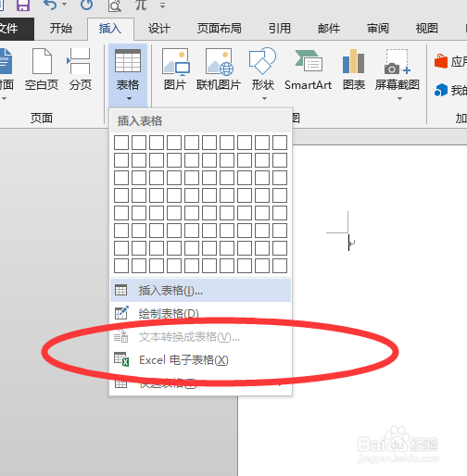
Task: Choose Excel 电子表格(X) menu item
Action: coord(200,360)
